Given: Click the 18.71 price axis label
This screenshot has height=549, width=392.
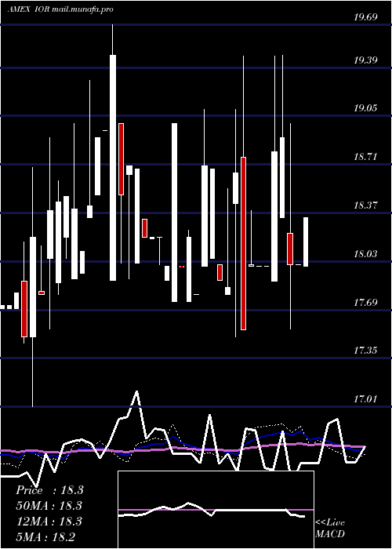Looking at the screenshot, I should [365, 157].
